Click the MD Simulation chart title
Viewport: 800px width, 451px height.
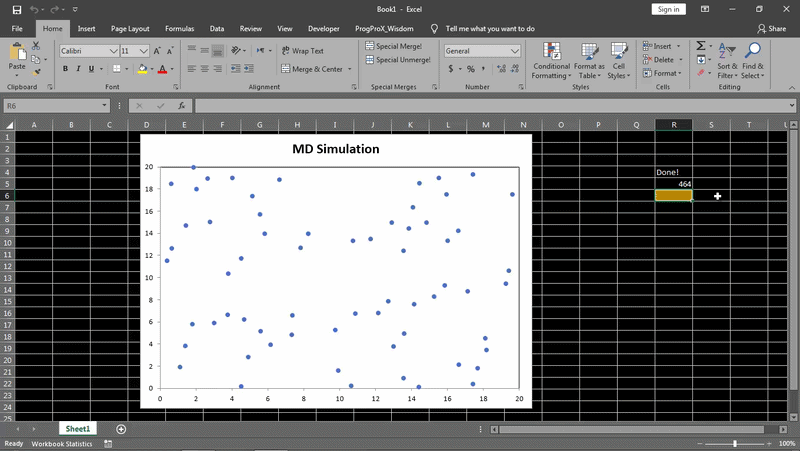pyautogui.click(x=336, y=149)
